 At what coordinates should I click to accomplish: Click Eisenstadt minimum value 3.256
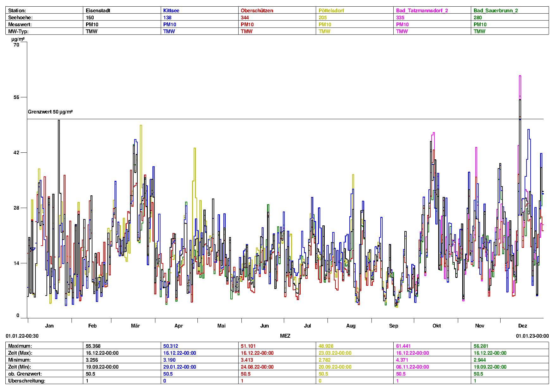pos(92,360)
